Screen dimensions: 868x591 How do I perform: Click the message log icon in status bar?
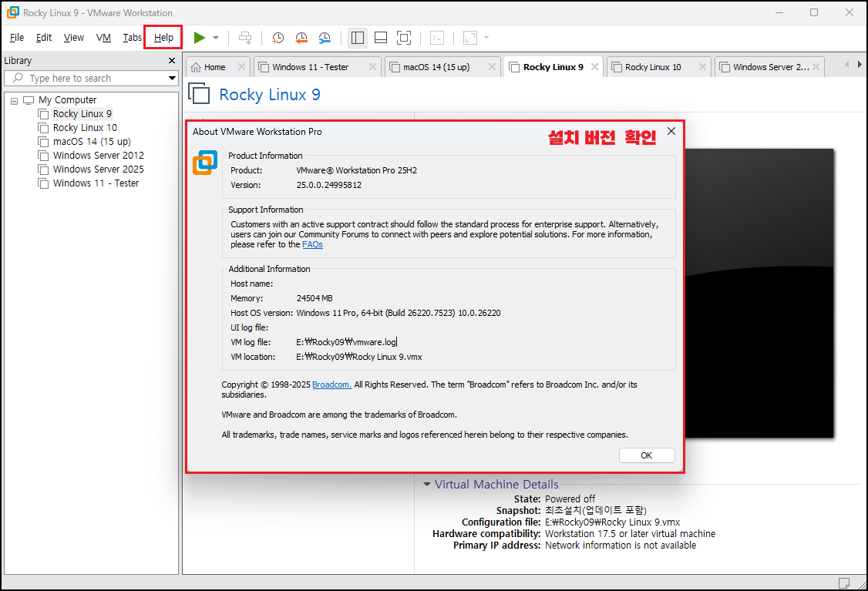pyautogui.click(x=844, y=583)
